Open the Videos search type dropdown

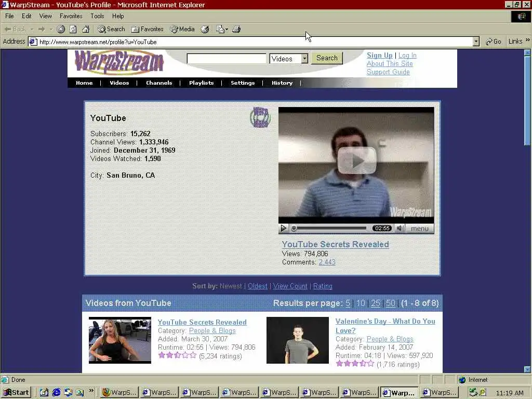(289, 59)
